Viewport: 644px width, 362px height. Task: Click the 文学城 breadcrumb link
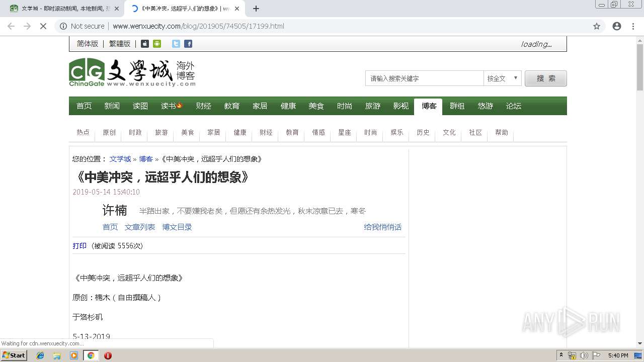(x=120, y=159)
